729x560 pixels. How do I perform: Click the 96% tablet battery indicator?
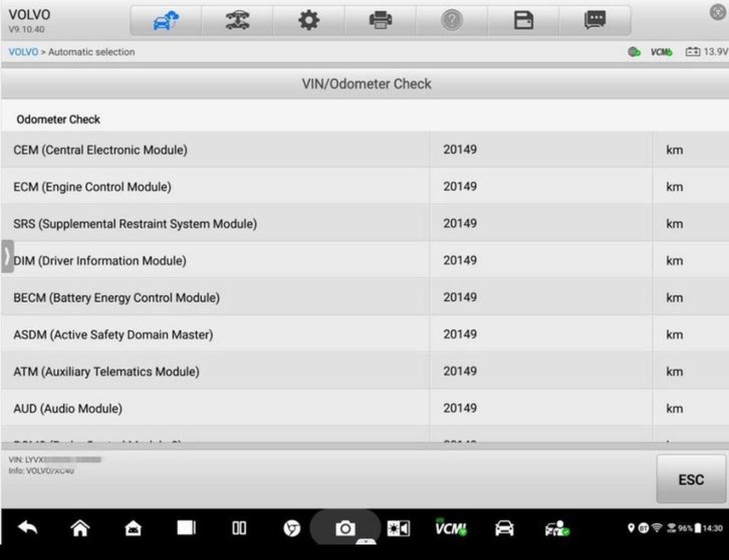pos(689,528)
